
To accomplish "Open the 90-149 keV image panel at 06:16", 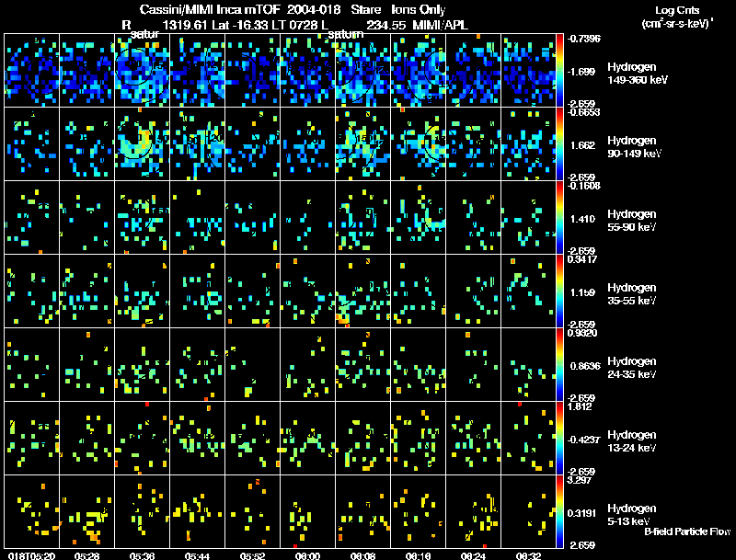I will [419, 144].
